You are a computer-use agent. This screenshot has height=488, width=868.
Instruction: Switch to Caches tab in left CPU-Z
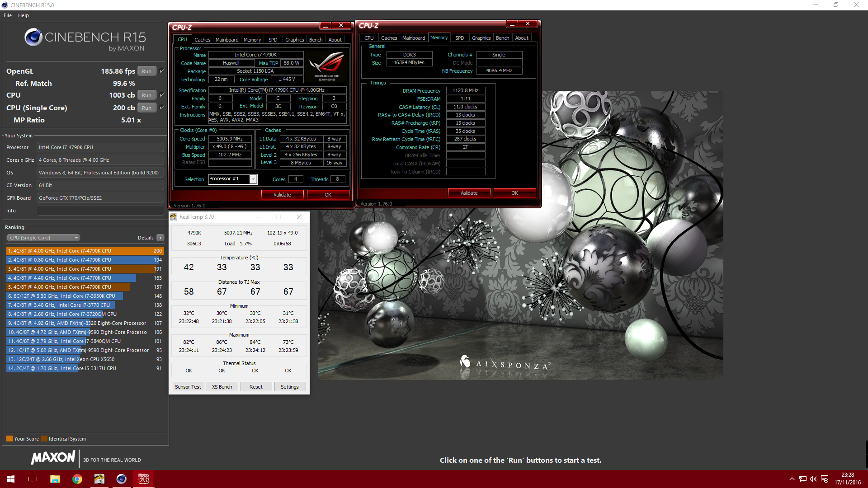coord(202,40)
